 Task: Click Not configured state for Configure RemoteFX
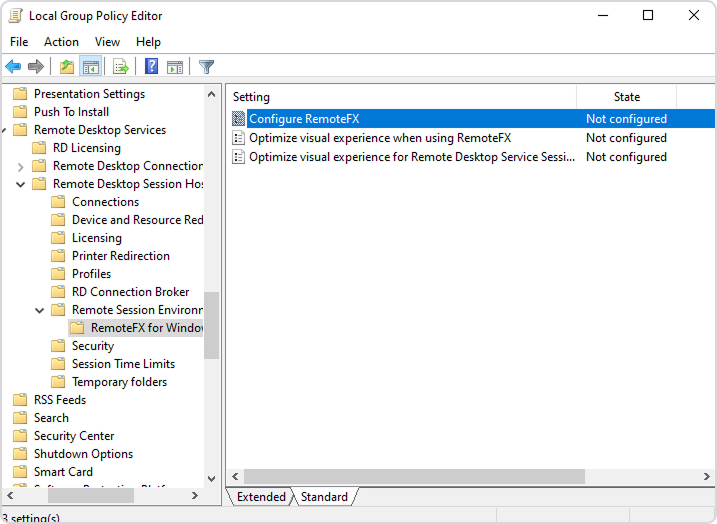click(626, 119)
